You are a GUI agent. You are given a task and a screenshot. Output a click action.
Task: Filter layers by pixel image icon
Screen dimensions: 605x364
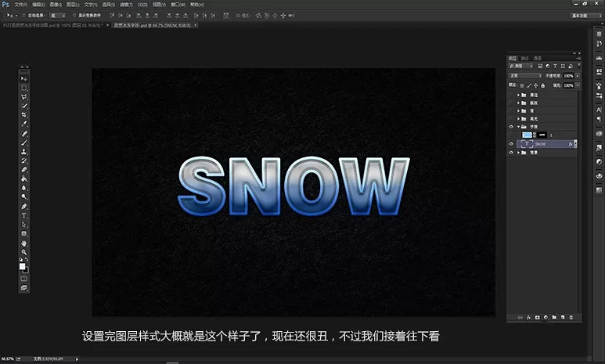tap(540, 66)
